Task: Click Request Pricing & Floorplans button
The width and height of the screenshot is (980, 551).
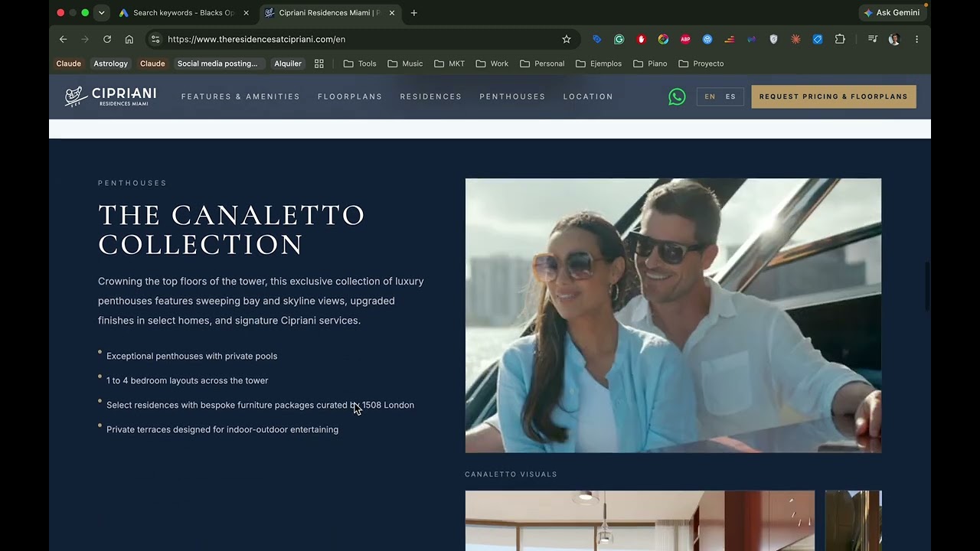Action: pyautogui.click(x=834, y=96)
